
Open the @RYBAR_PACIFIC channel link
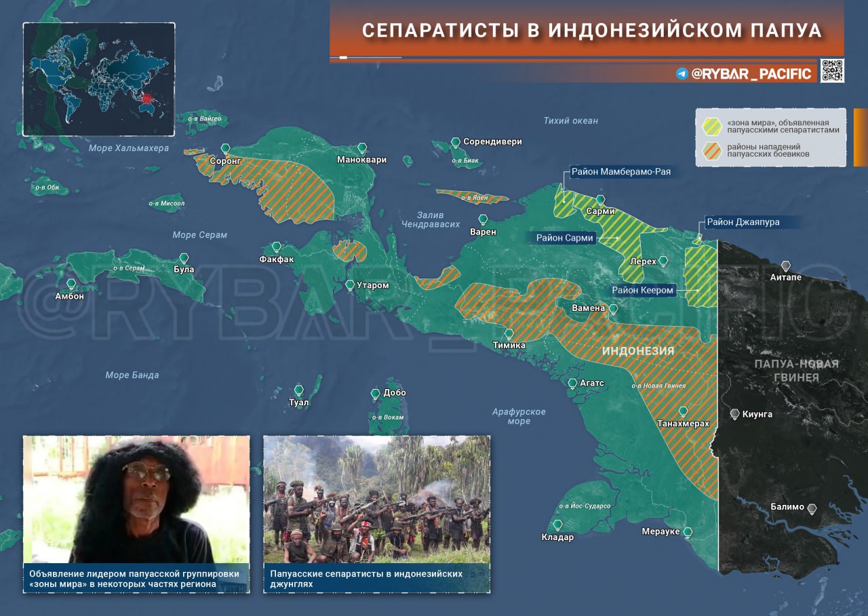coord(751,74)
